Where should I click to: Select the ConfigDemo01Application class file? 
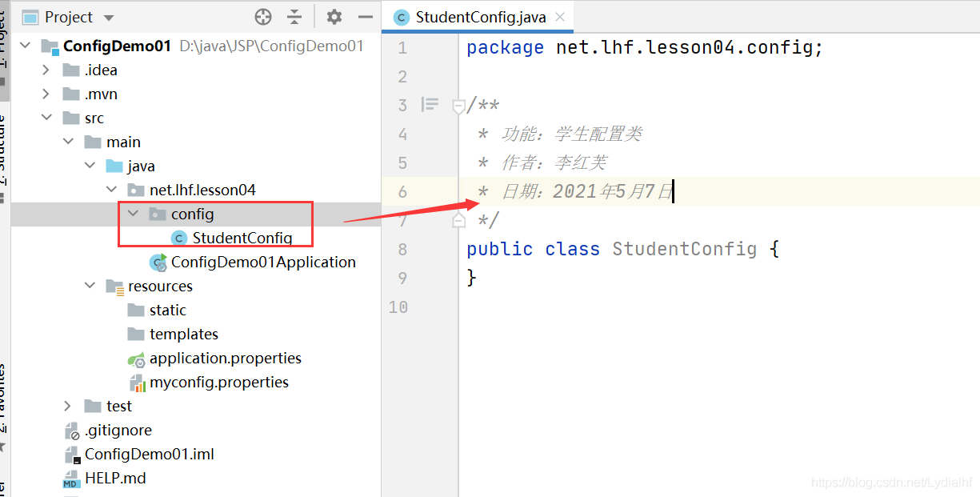click(x=262, y=263)
